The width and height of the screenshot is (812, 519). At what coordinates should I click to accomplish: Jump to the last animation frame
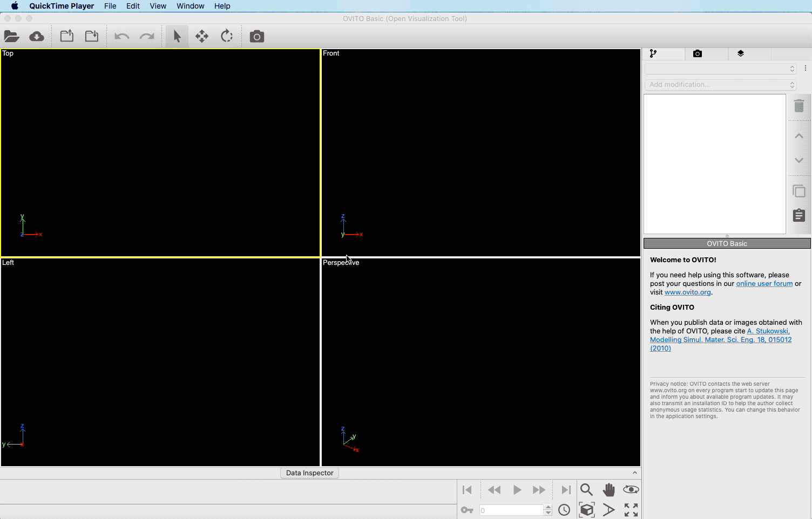point(566,490)
